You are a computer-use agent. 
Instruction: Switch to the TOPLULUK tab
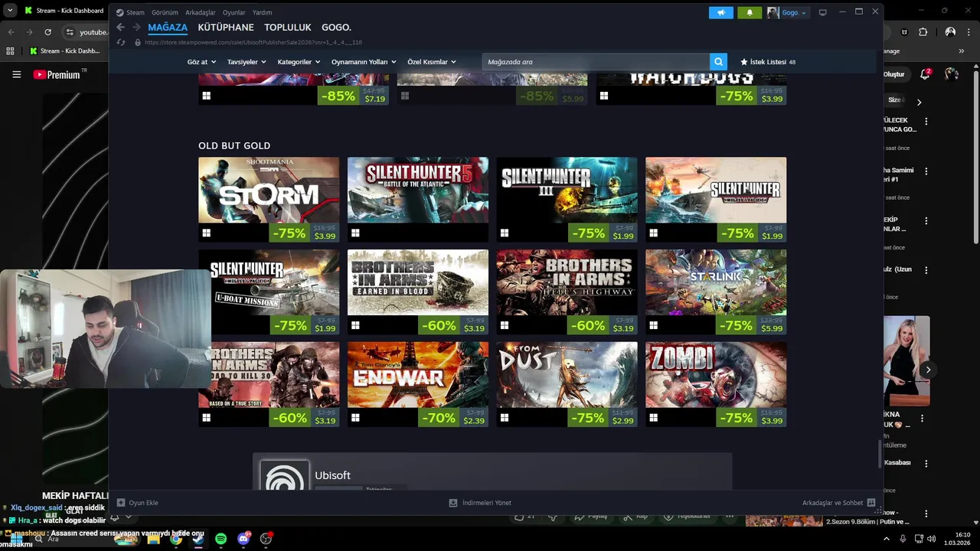(288, 28)
